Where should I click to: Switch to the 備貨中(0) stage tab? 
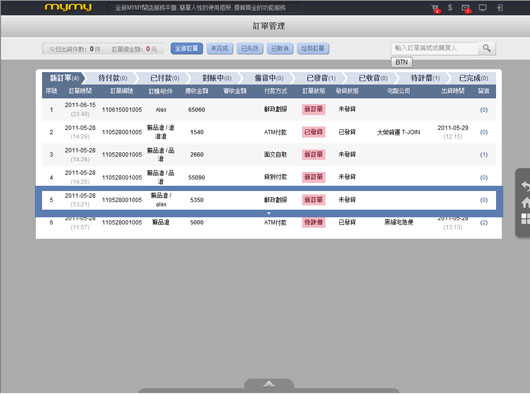coord(268,78)
